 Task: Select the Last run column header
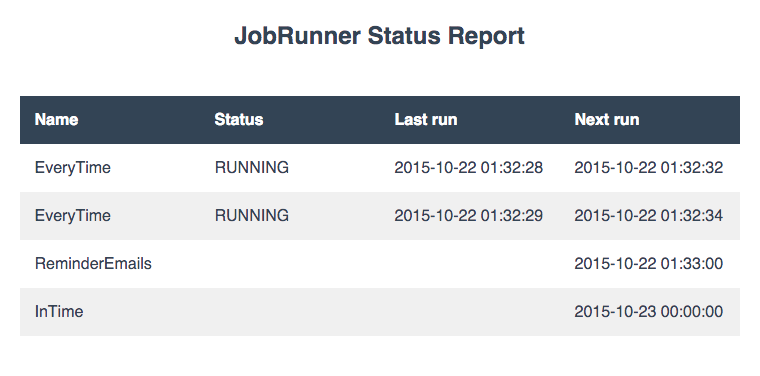tap(426, 120)
